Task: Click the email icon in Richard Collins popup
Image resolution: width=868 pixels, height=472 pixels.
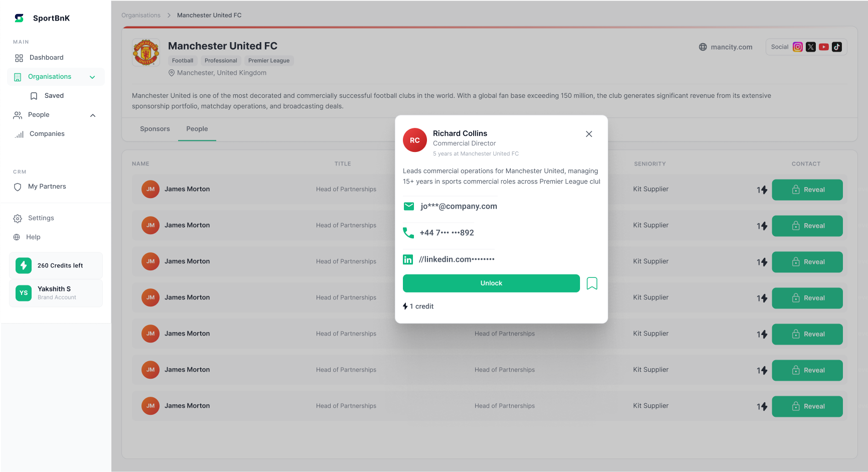Action: [408, 206]
